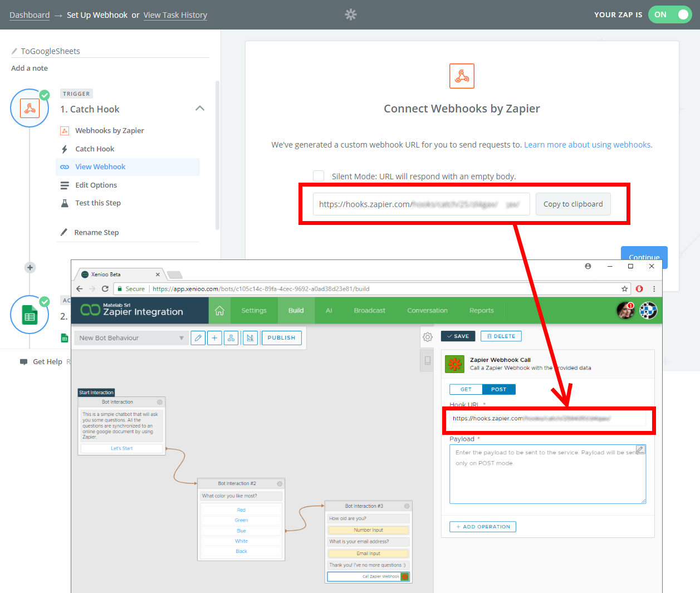
Task: Click the Opera extension icon in Chrome
Action: click(639, 289)
